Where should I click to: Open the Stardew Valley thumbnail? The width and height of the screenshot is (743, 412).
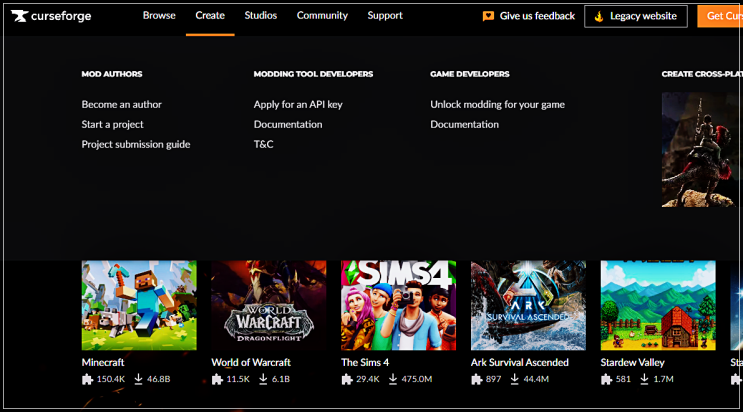(x=658, y=305)
